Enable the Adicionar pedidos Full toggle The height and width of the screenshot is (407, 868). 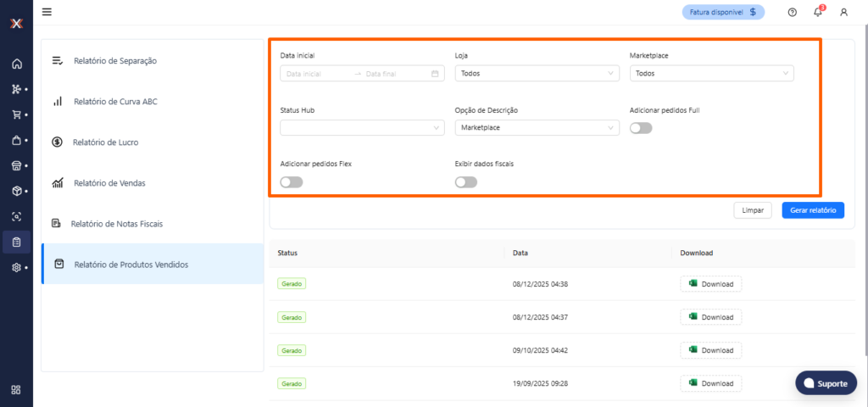pyautogui.click(x=641, y=128)
